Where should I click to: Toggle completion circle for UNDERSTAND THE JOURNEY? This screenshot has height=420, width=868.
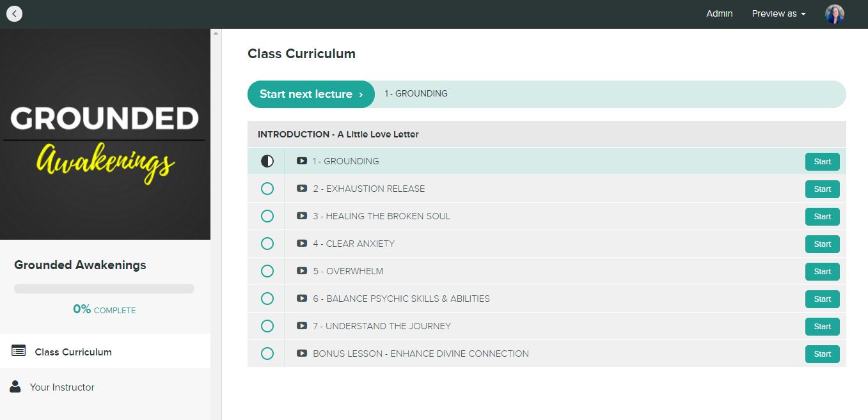point(267,326)
